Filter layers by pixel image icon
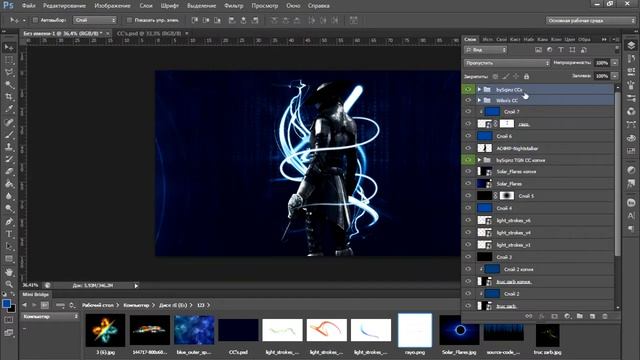The width and height of the screenshot is (640, 360). tap(538, 50)
